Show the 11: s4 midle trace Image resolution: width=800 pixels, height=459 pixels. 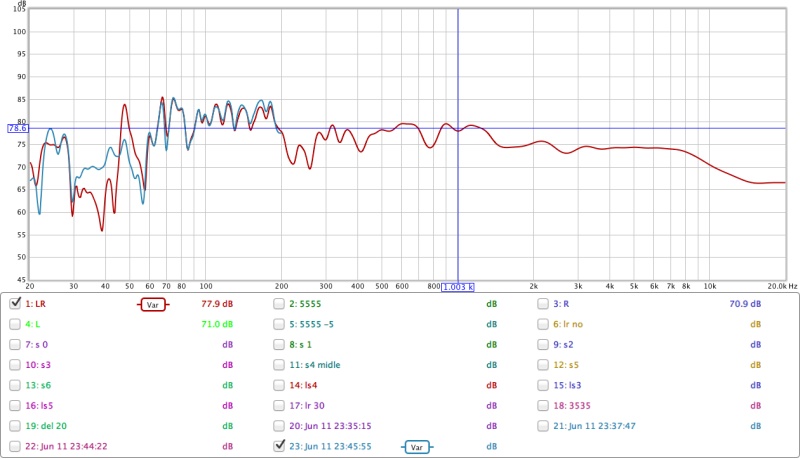[280, 365]
